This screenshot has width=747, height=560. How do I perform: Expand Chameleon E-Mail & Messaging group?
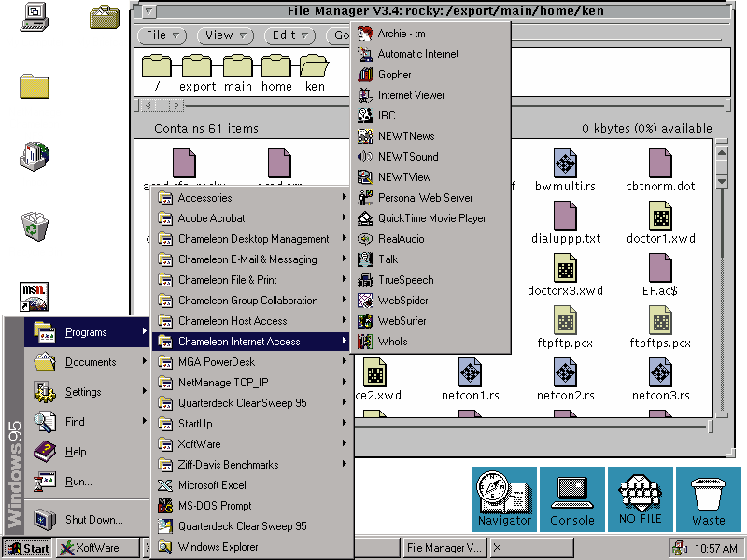pos(252,259)
